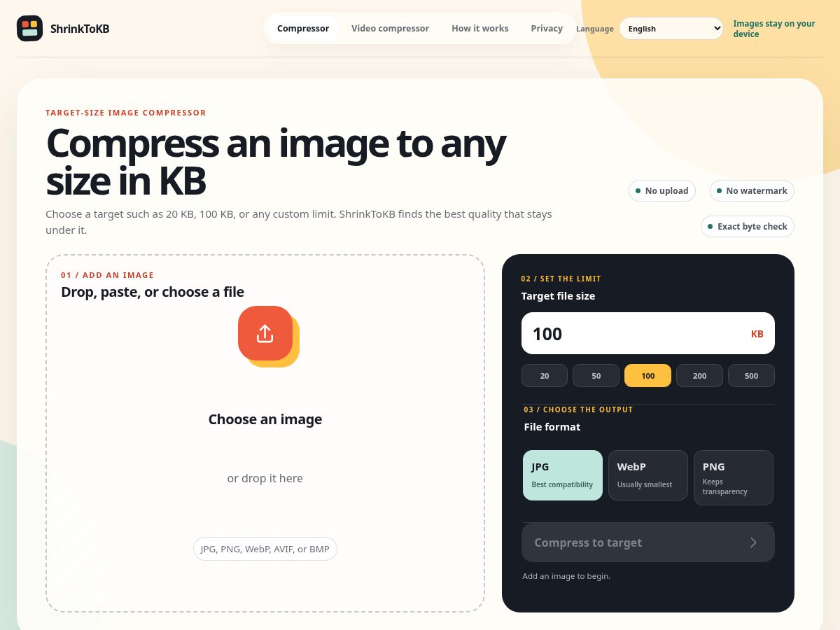Click the 'Target file size' label

coord(558,296)
